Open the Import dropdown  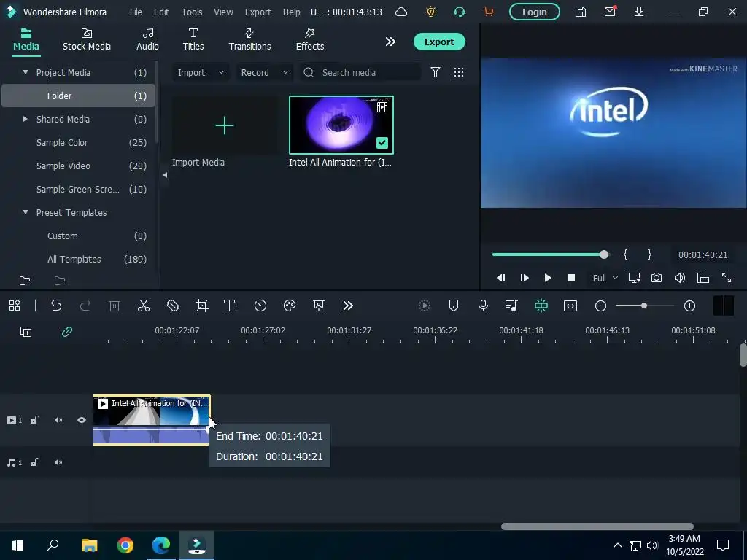point(200,72)
